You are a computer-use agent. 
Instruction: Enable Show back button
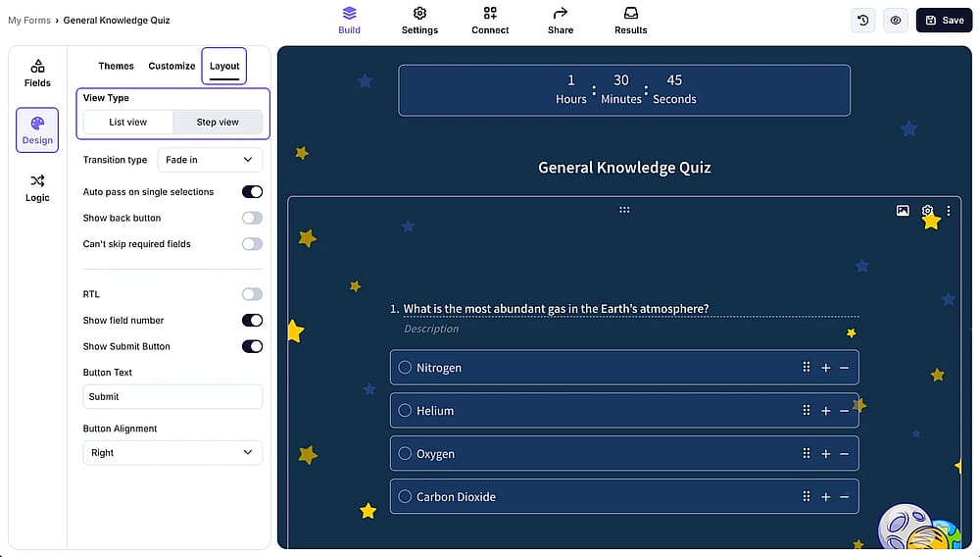(252, 218)
